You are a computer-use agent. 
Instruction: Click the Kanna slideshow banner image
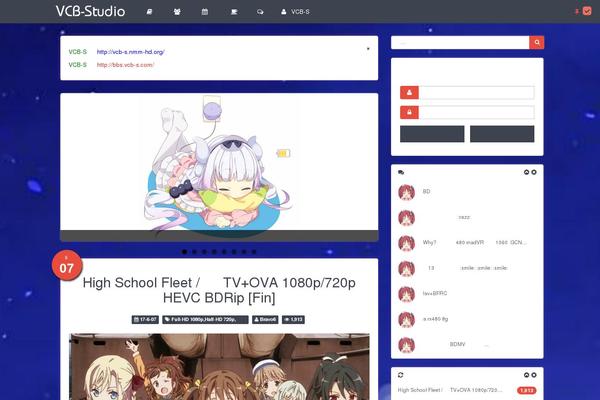point(219,167)
